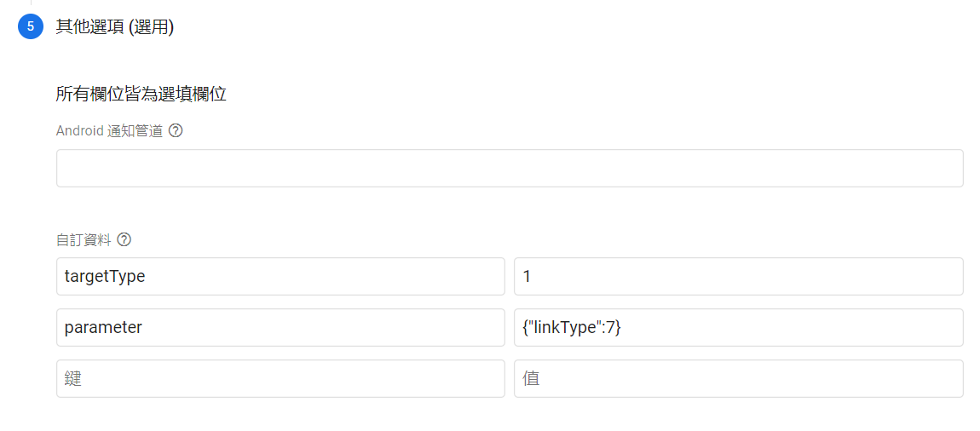
Task: Click the (選用) text in step heading
Action: 151,26
